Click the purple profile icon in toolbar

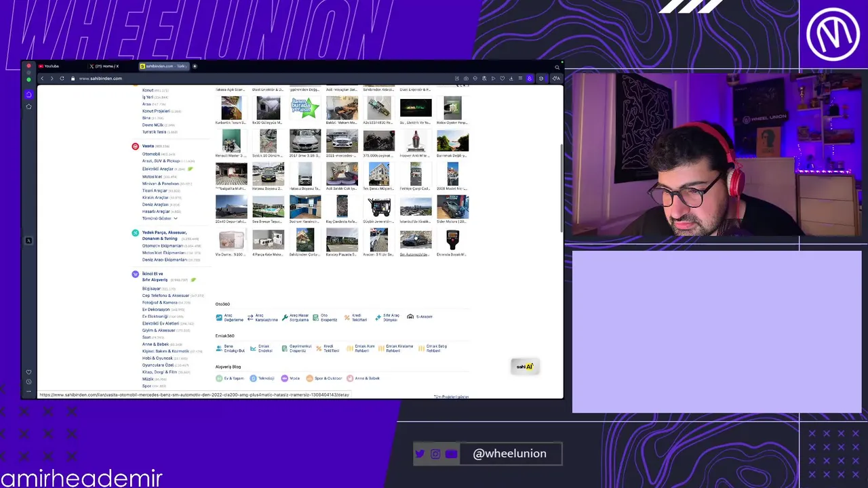tap(530, 79)
